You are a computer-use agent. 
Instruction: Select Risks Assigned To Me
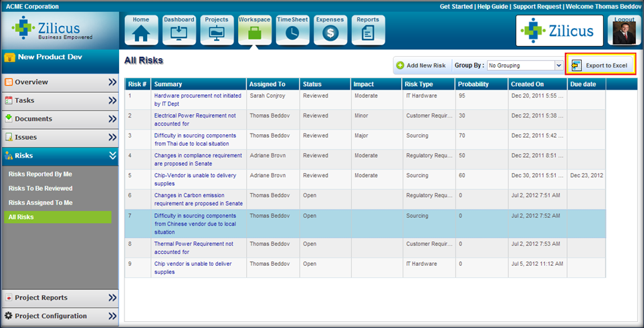pos(41,202)
